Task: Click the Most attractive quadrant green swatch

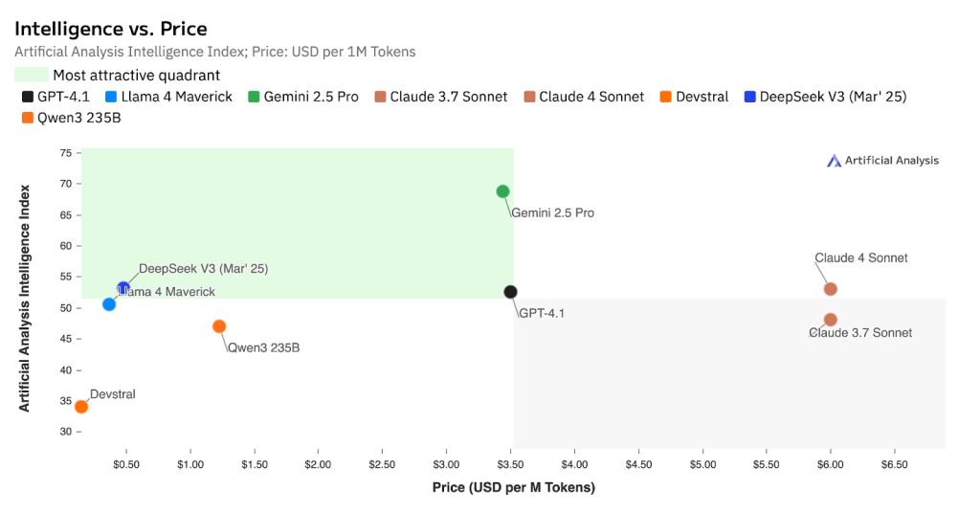Action: pos(32,75)
